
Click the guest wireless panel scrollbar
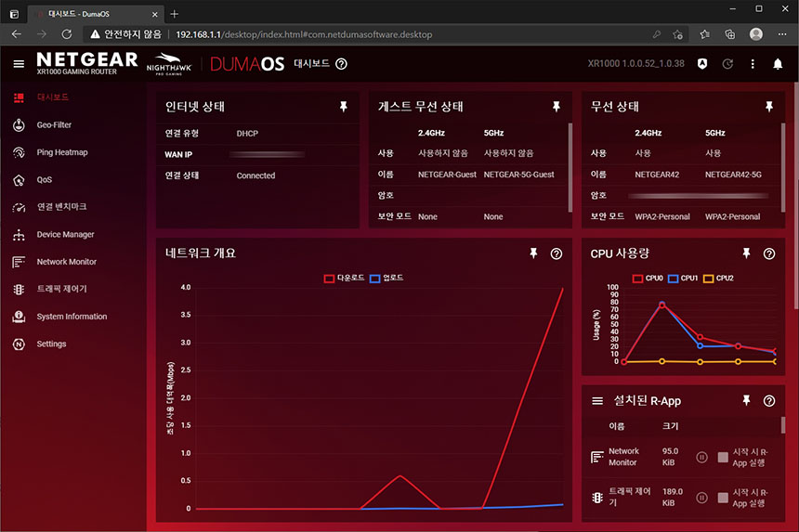pyautogui.click(x=570, y=167)
